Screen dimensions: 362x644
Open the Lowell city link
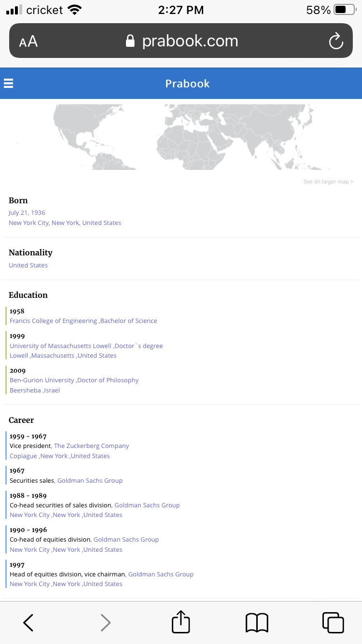(x=19, y=355)
